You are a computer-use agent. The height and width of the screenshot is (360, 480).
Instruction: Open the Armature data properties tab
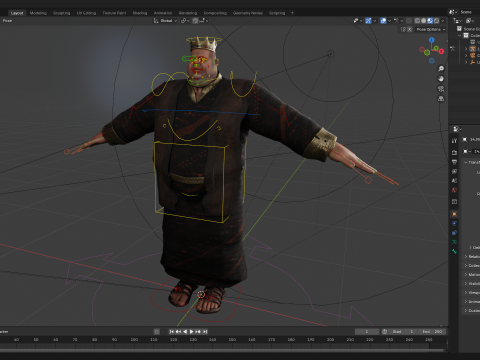(454, 242)
